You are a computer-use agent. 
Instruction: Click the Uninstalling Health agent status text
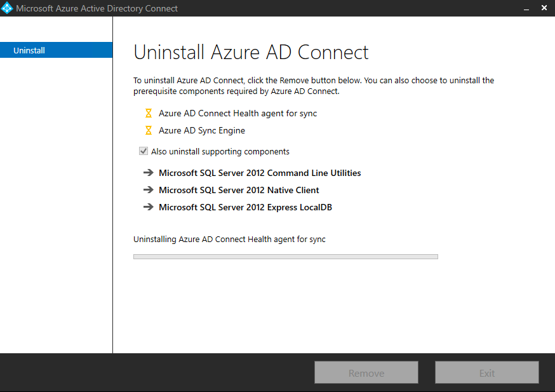point(229,240)
